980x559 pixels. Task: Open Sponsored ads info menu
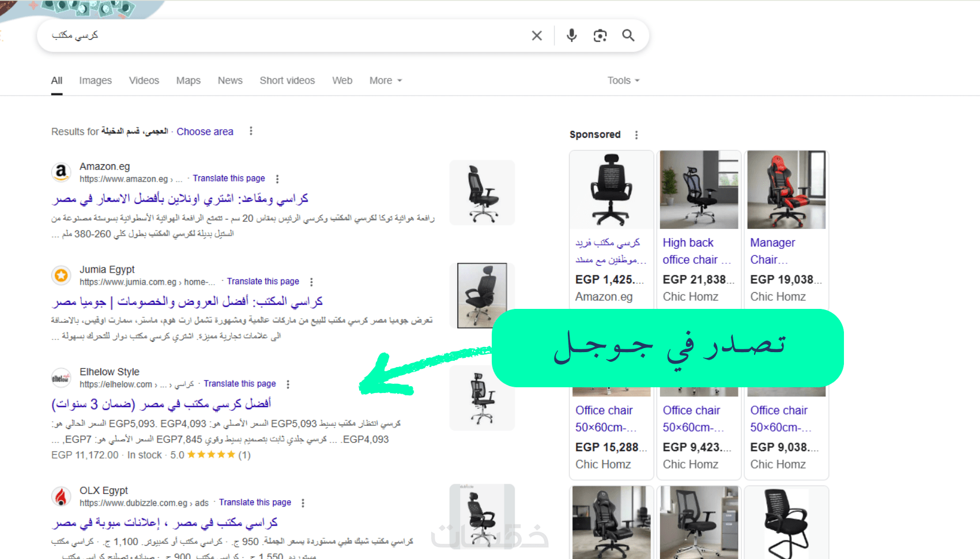636,135
